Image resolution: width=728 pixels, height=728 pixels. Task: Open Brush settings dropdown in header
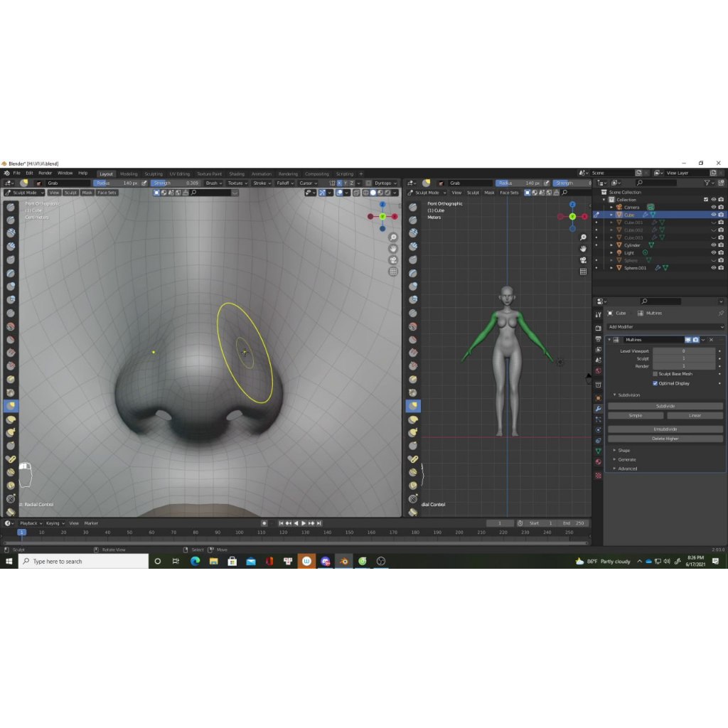click(x=214, y=183)
